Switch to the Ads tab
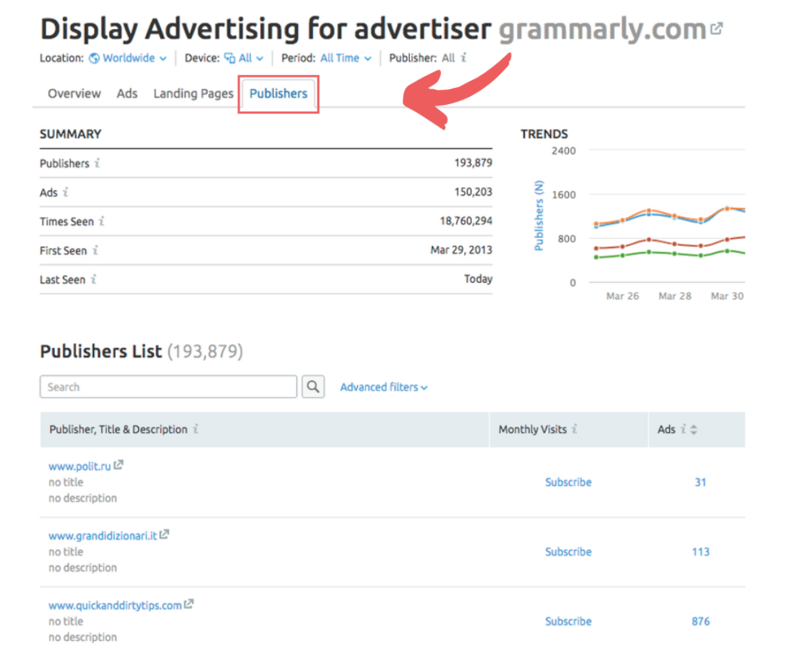This screenshot has width=801, height=672. point(127,93)
